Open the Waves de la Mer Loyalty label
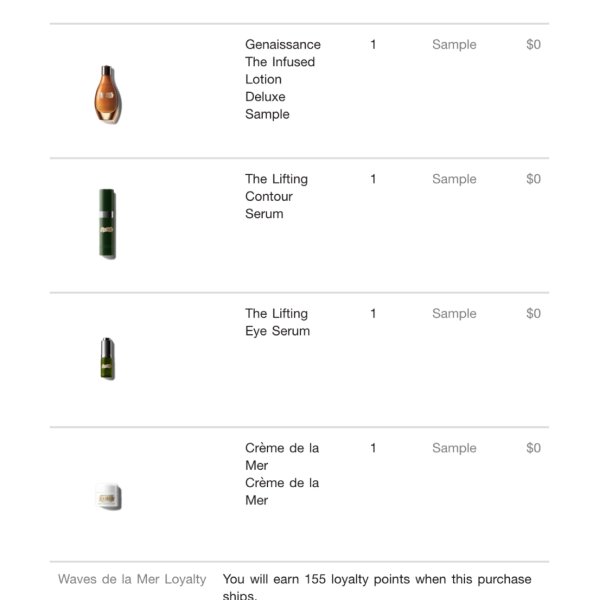 (132, 579)
